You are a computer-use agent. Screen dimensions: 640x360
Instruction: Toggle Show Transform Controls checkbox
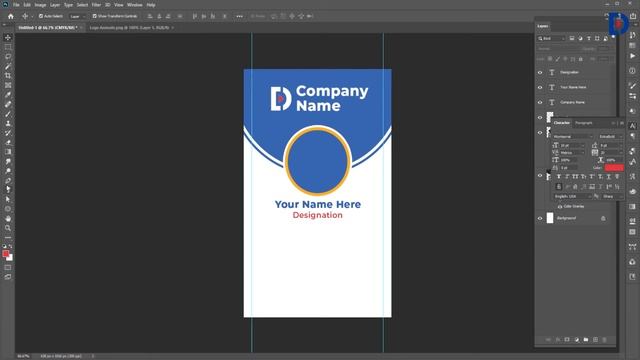tap(94, 16)
